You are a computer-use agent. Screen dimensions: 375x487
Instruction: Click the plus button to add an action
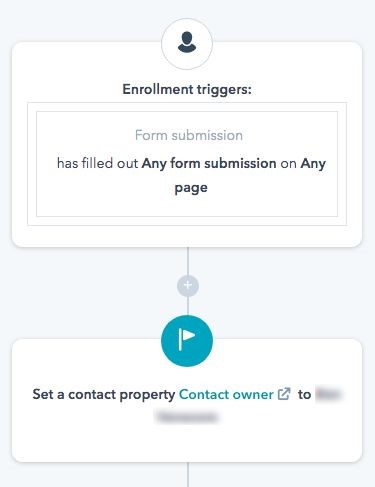click(x=188, y=286)
